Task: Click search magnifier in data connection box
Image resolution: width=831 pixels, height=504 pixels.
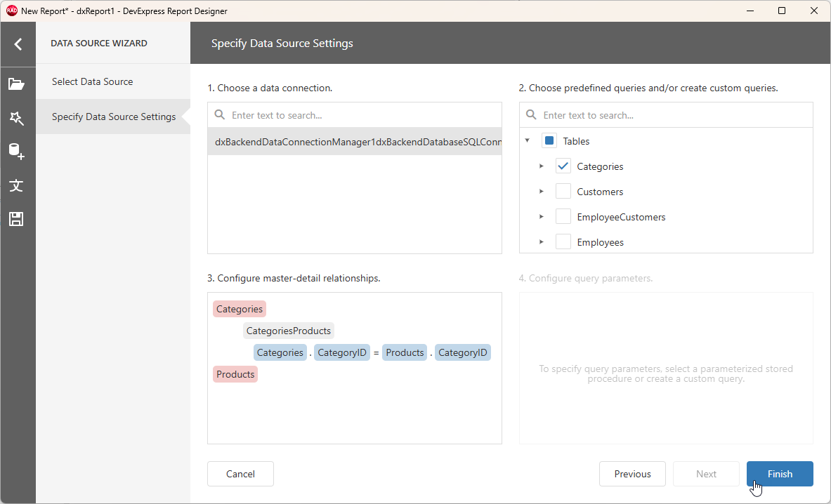Action: pyautogui.click(x=219, y=115)
